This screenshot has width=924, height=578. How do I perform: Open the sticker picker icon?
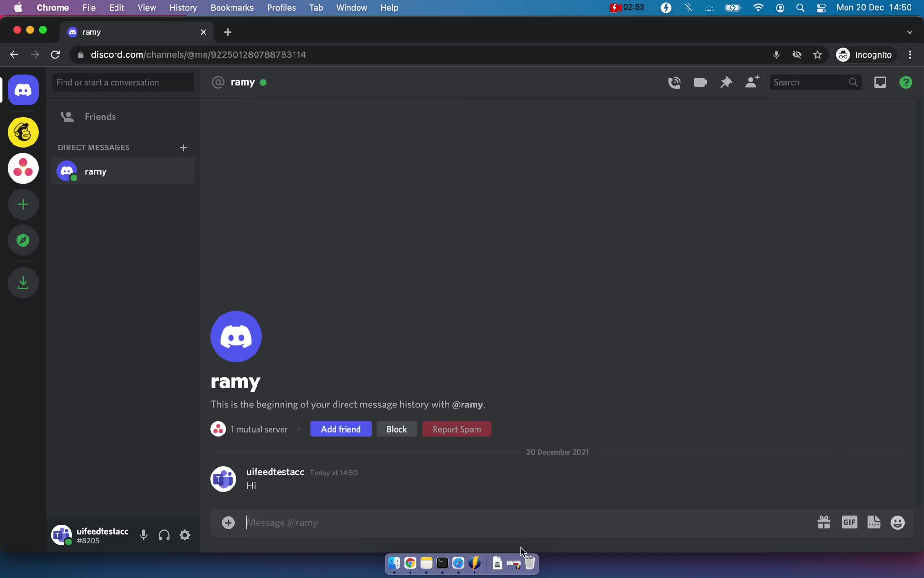[874, 522]
